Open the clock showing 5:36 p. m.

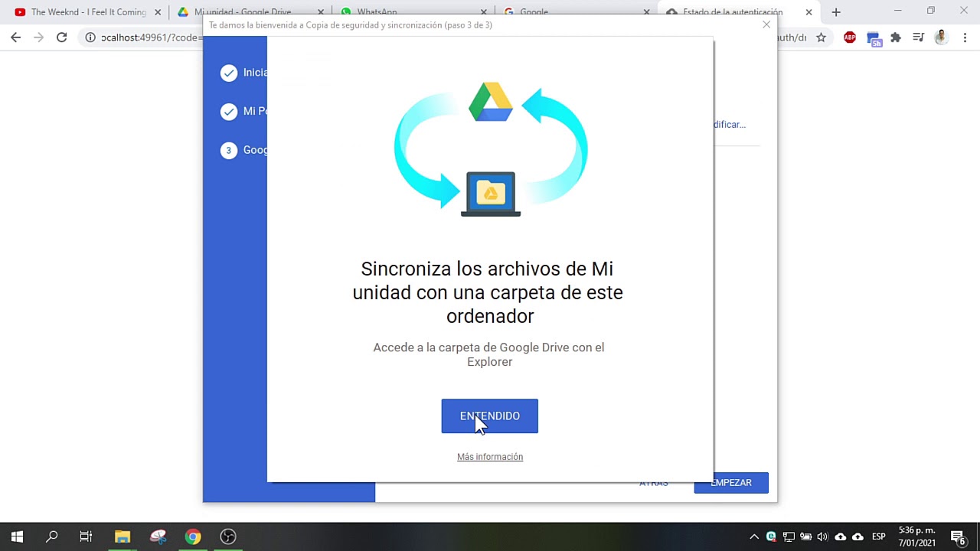point(917,536)
